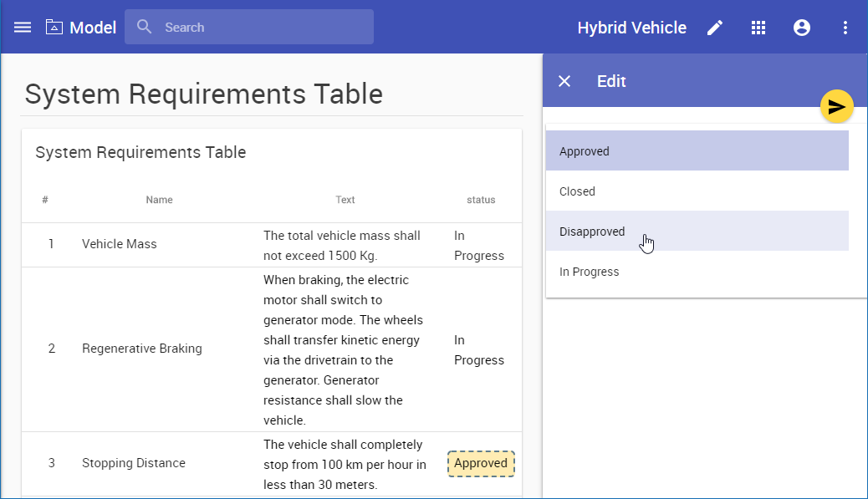Close the Edit panel with X icon

[564, 81]
